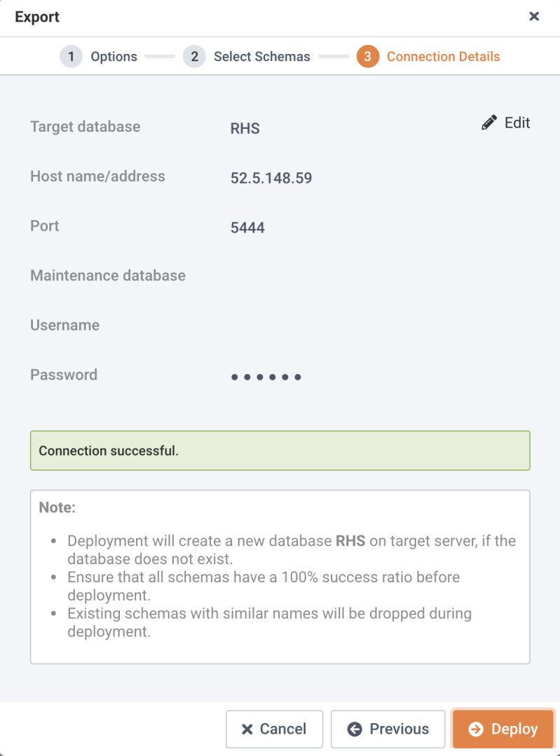Screen dimensions: 560x756
Task: Click the step 1 circle icon
Action: point(71,57)
